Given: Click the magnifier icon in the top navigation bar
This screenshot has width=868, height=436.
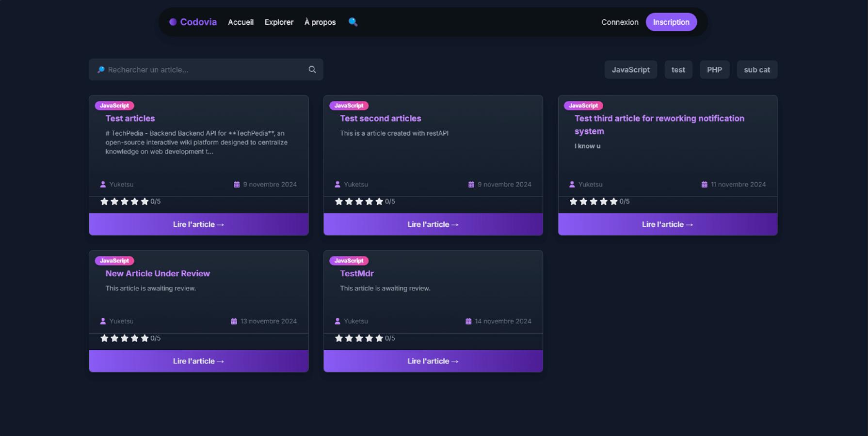Looking at the screenshot, I should [x=353, y=22].
